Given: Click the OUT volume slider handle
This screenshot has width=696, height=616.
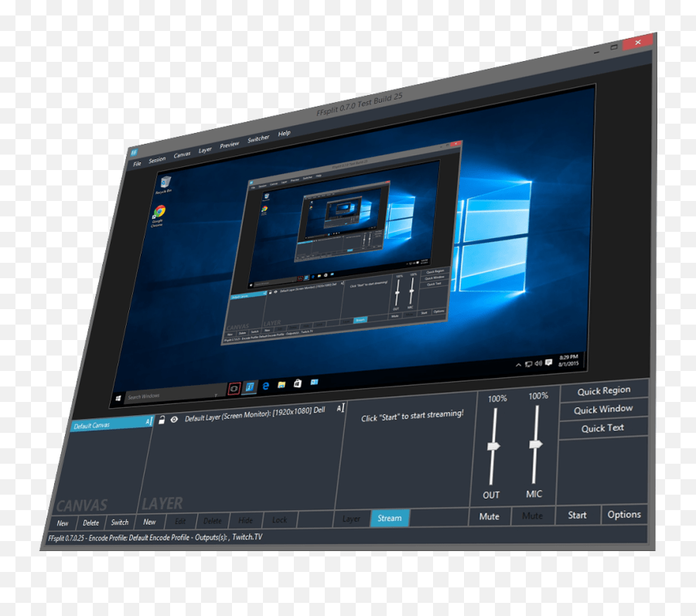Looking at the screenshot, I should tap(493, 445).
